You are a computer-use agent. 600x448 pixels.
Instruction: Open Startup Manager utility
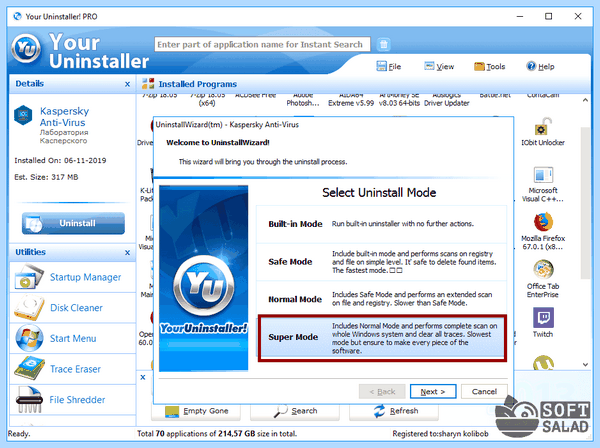pyautogui.click(x=72, y=277)
